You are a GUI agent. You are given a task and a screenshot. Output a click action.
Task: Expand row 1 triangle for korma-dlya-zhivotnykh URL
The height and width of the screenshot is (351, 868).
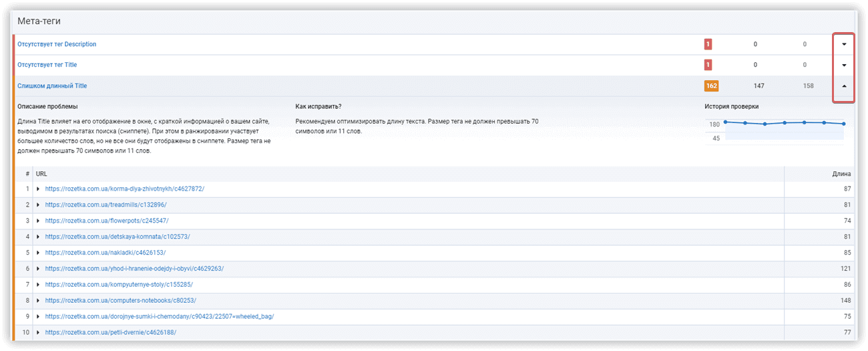pos(39,189)
